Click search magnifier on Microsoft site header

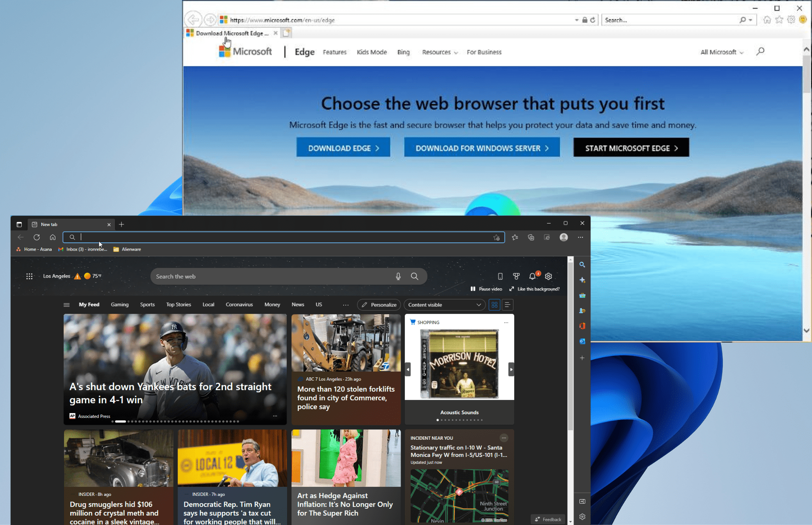coord(760,51)
